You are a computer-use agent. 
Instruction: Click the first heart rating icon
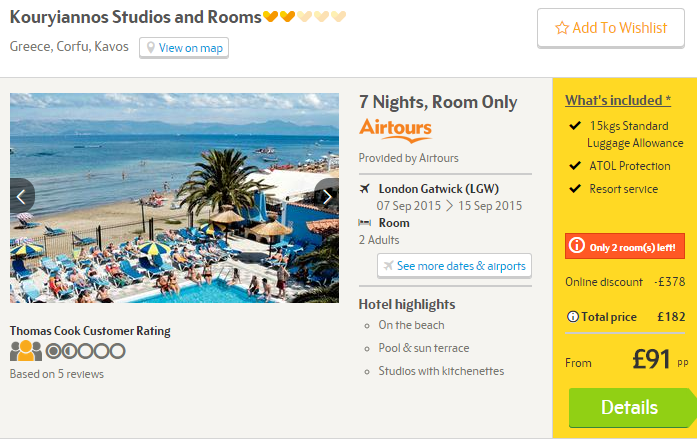(x=271, y=17)
